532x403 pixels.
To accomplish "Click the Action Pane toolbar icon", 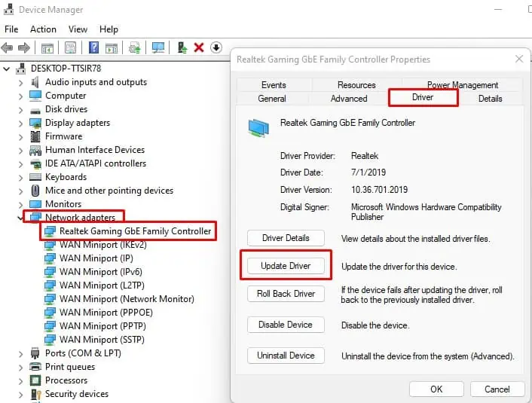I will 112,47.
